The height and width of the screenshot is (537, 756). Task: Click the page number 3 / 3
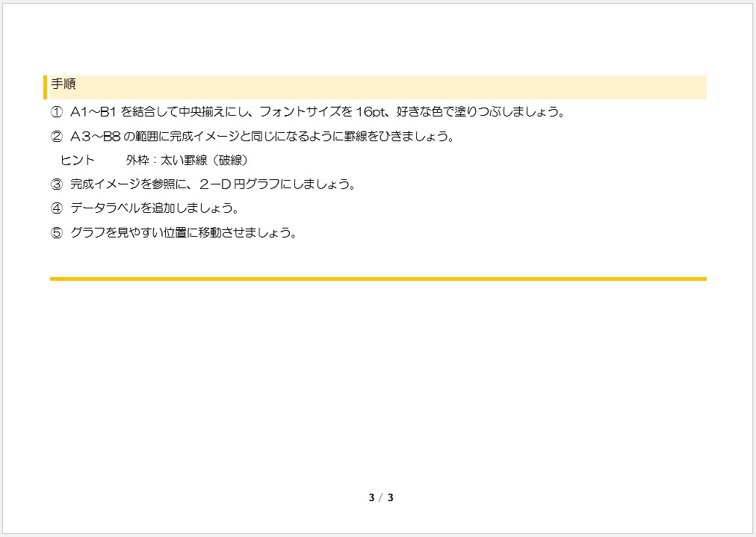click(381, 498)
